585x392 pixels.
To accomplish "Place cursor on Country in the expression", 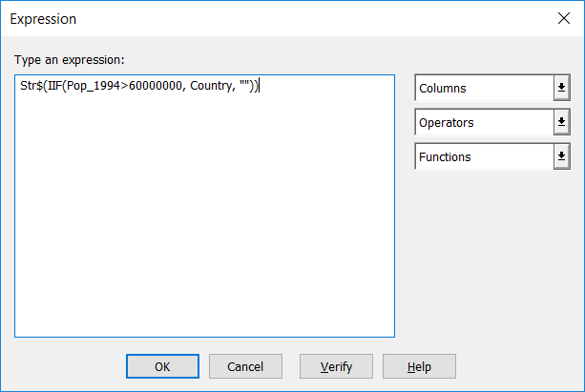I will coord(210,87).
